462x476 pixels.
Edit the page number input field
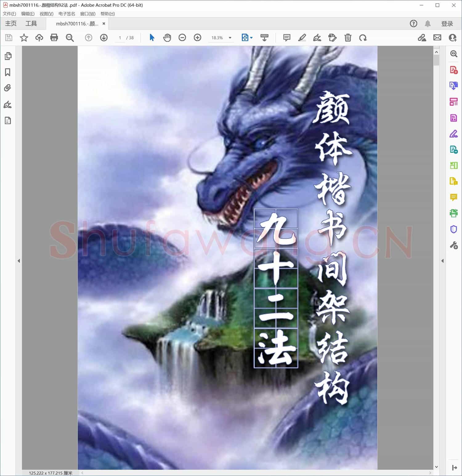click(120, 38)
